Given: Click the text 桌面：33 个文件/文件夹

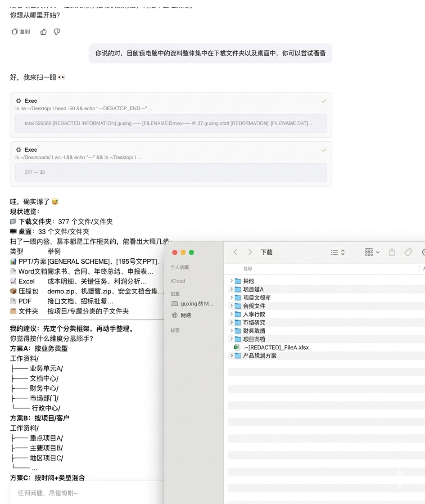Looking at the screenshot, I should click(x=54, y=231).
